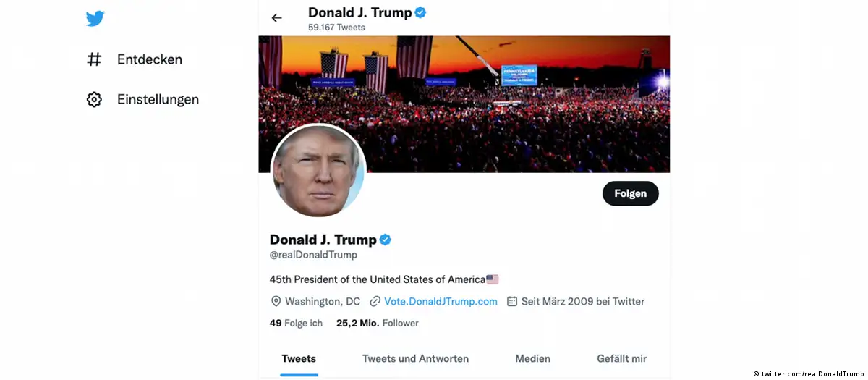The image size is (868, 380).
Task: Click verified badge in the top header
Action: coord(420,12)
